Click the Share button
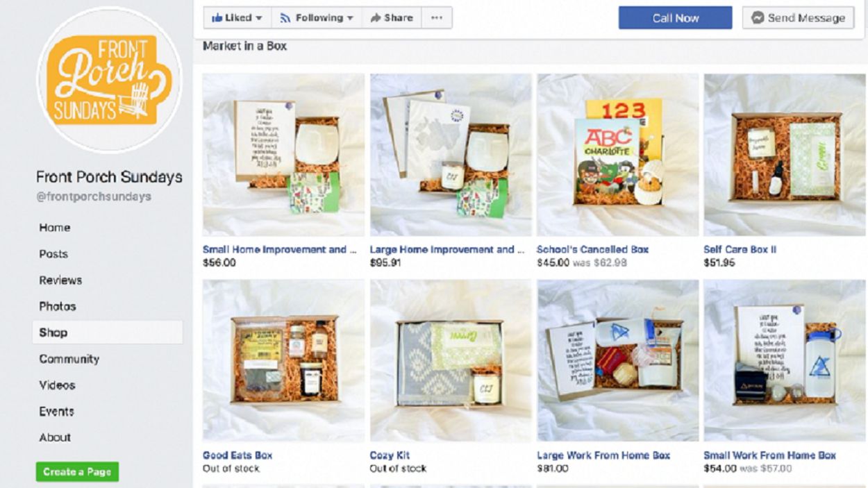The image size is (868, 488). click(x=392, y=18)
